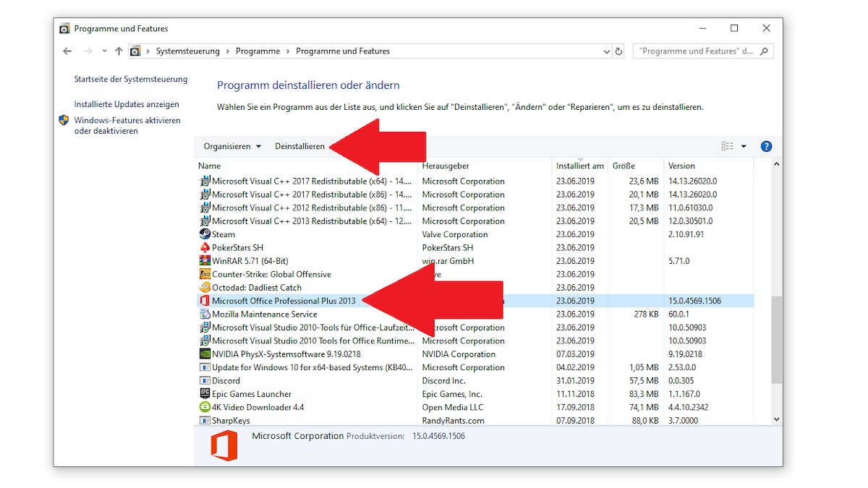Click the 4K Video Downloader icon

pyautogui.click(x=205, y=407)
